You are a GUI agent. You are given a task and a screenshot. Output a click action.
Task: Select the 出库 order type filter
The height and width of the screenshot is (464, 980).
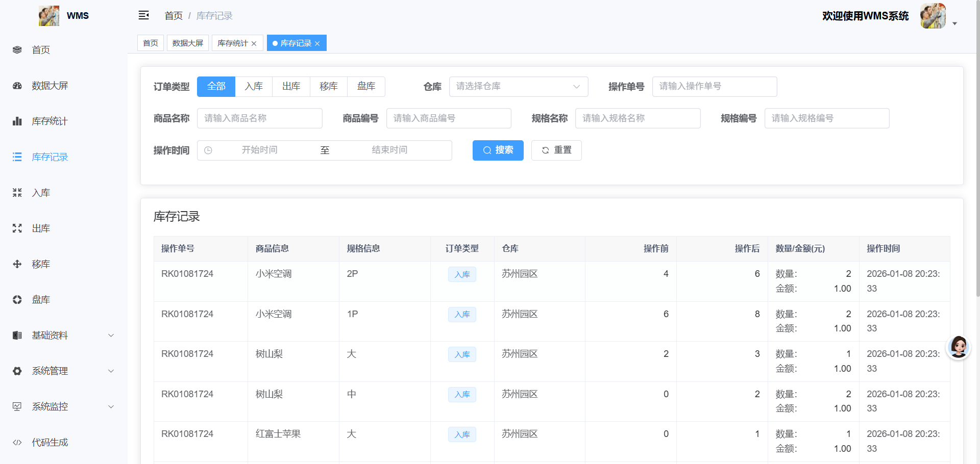coord(291,86)
